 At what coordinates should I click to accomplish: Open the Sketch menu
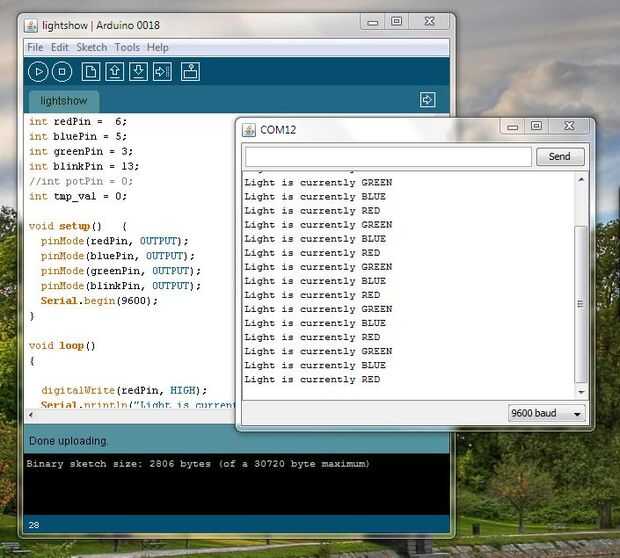tap(92, 47)
